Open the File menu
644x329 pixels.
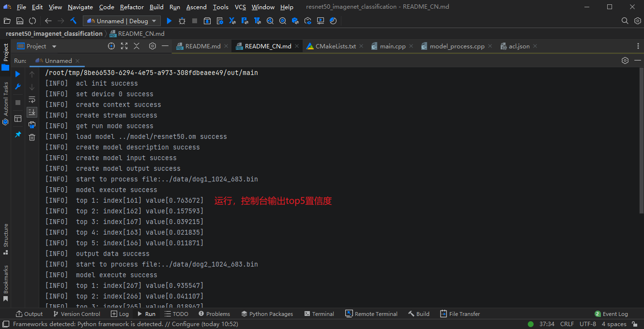[21, 7]
